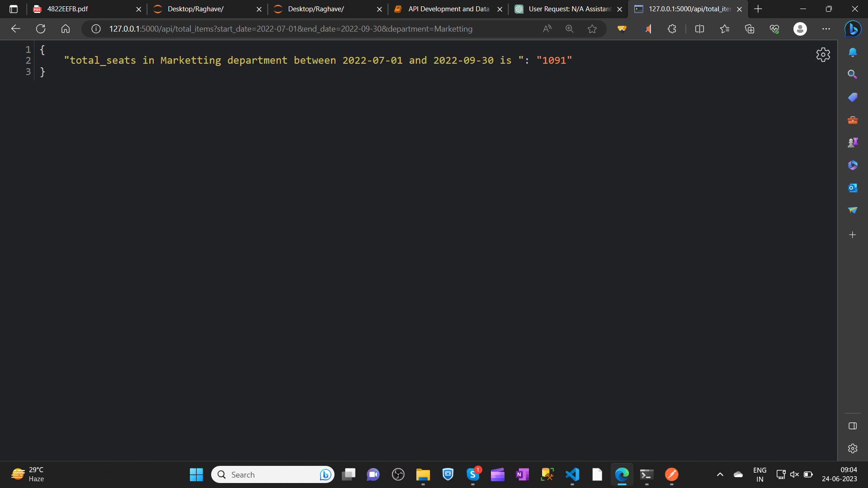Open the Shopping tag sidebar icon

[853, 97]
